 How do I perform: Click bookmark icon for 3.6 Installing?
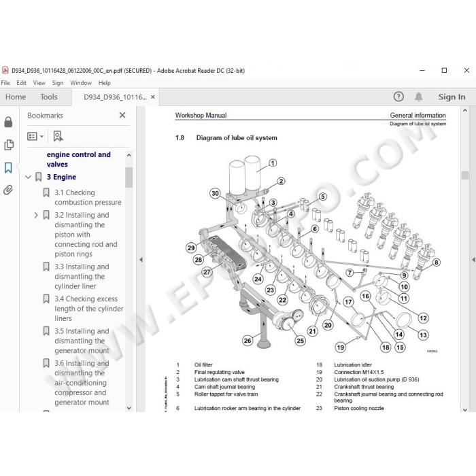click(46, 363)
